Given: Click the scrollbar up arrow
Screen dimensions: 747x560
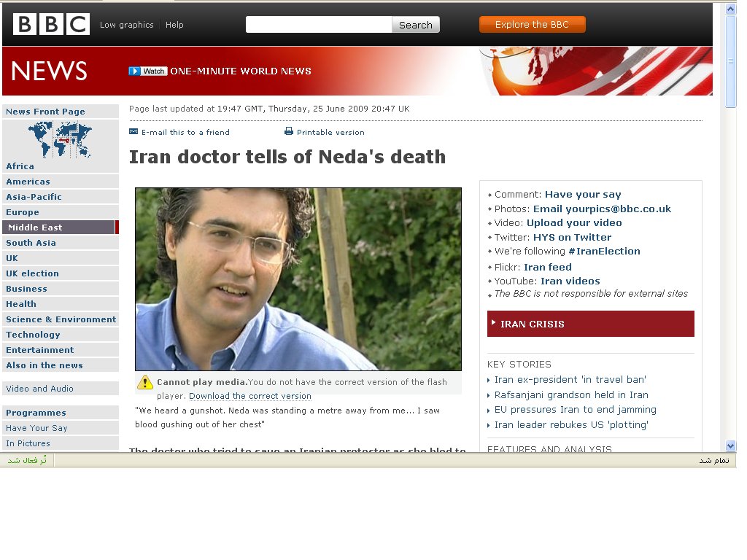Looking at the screenshot, I should click(x=731, y=8).
